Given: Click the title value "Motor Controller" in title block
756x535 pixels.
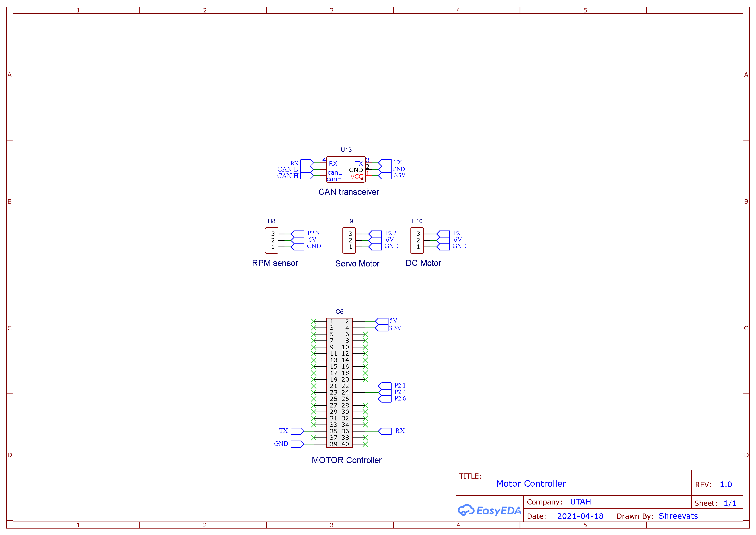Looking at the screenshot, I should [531, 484].
